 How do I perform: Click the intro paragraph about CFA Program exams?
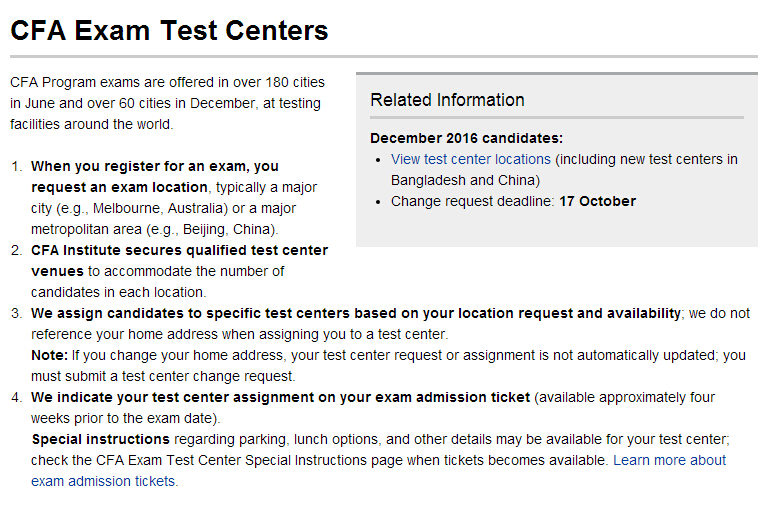167,103
